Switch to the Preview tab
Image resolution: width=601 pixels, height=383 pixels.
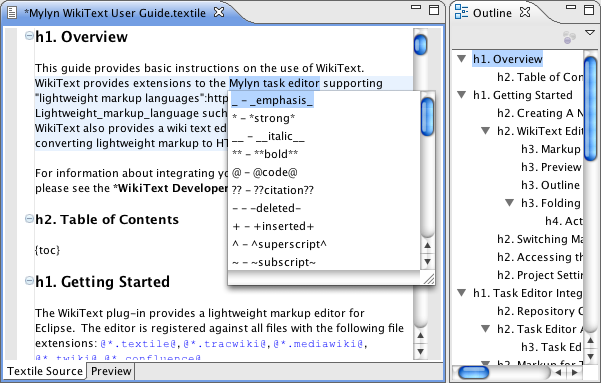[111, 371]
